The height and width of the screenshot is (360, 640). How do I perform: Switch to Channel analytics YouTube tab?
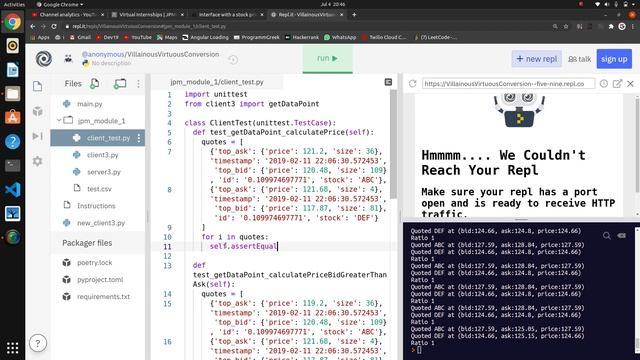click(x=67, y=15)
